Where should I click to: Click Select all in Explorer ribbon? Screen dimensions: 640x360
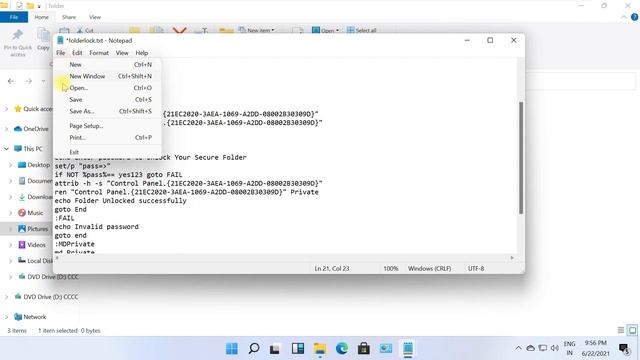362,30
